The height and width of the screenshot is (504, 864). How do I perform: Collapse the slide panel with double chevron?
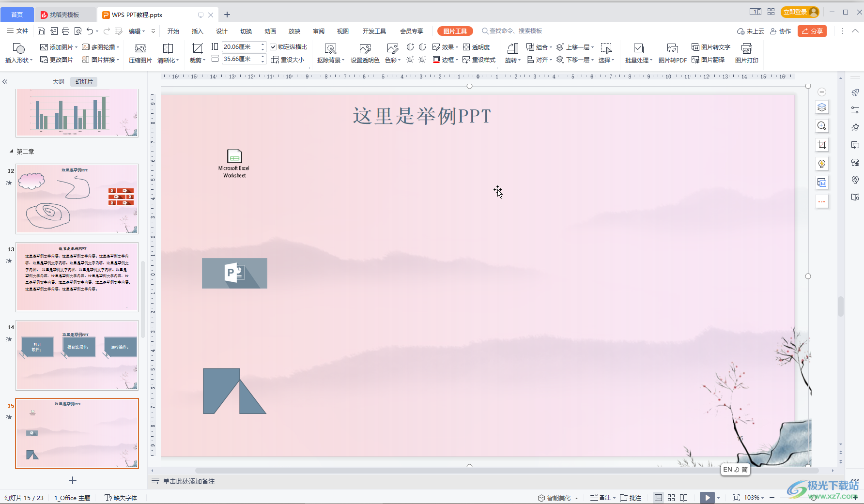click(5, 82)
